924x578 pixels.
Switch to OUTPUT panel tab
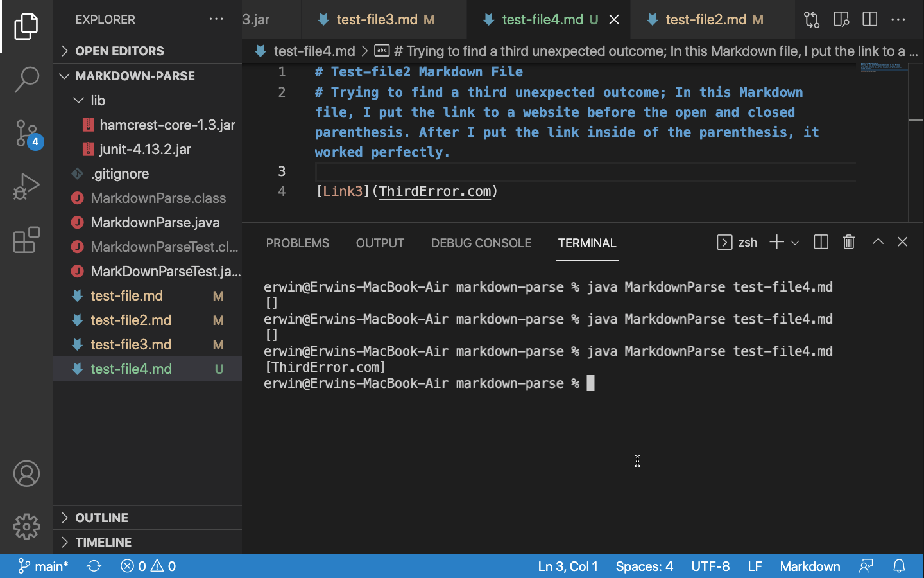point(380,243)
